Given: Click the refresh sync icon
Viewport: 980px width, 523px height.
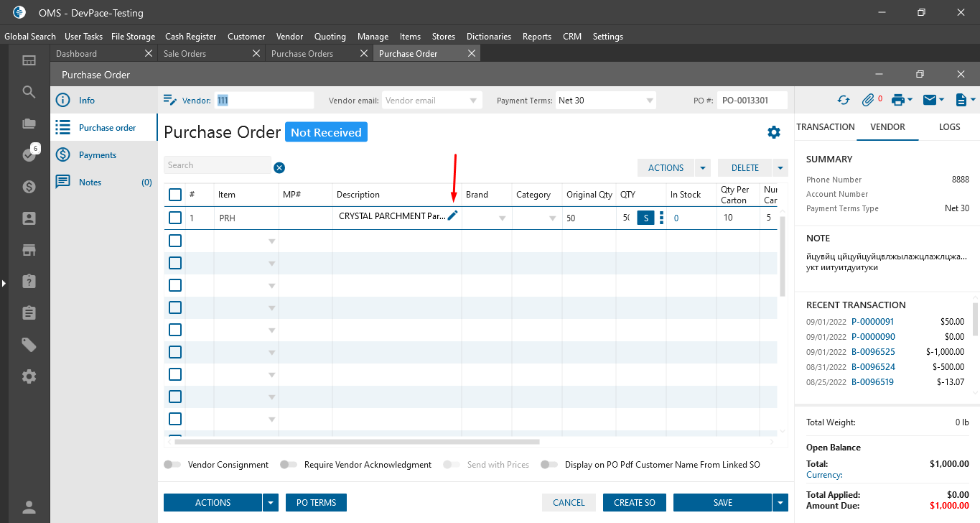Looking at the screenshot, I should coord(843,101).
